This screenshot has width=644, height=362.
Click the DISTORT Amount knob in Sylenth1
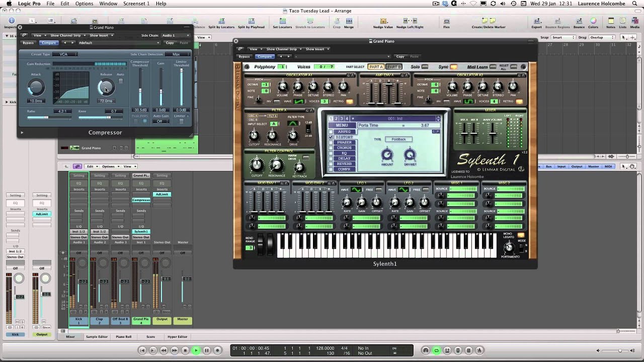(x=387, y=154)
